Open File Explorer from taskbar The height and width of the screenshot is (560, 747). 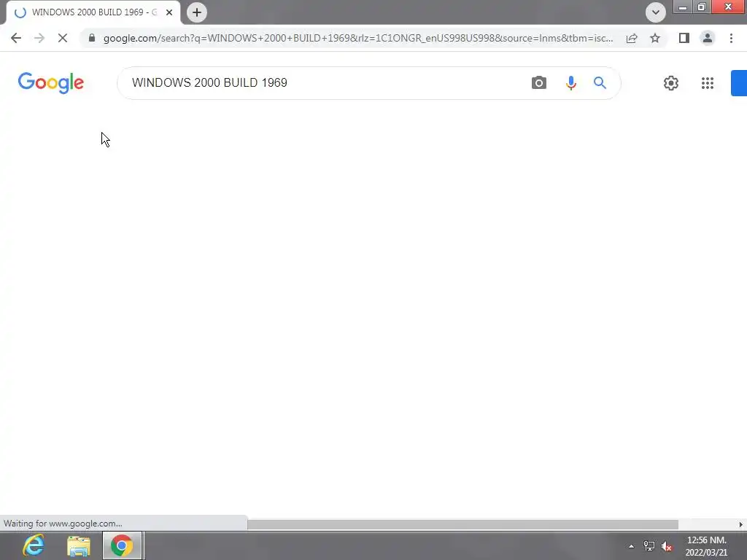79,545
